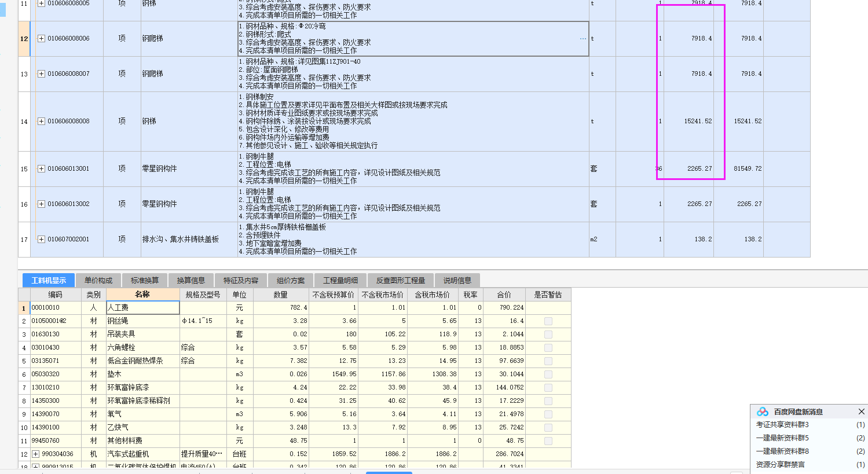The height and width of the screenshot is (474, 868).
Task: Tick the 是否暂估 checkbox for 吊装夹具
Action: pyautogui.click(x=548, y=335)
